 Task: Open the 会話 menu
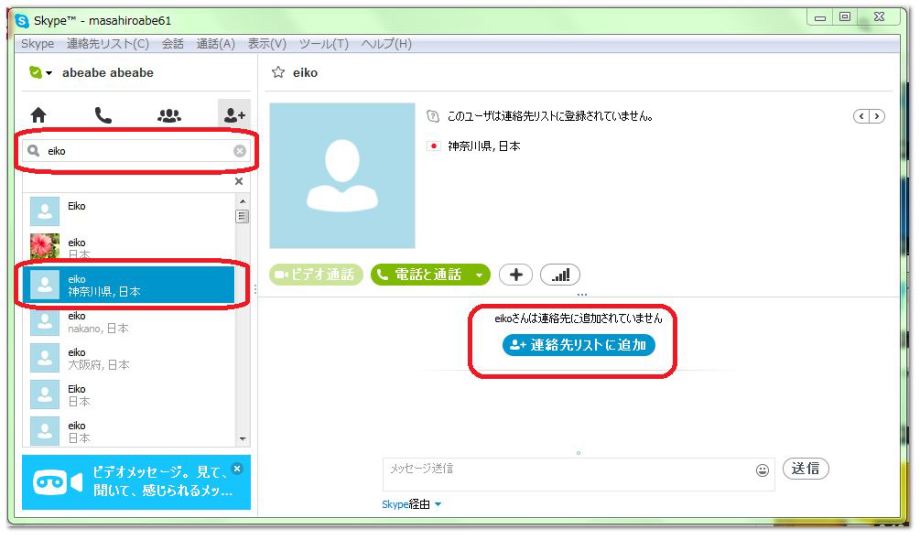tap(172, 43)
